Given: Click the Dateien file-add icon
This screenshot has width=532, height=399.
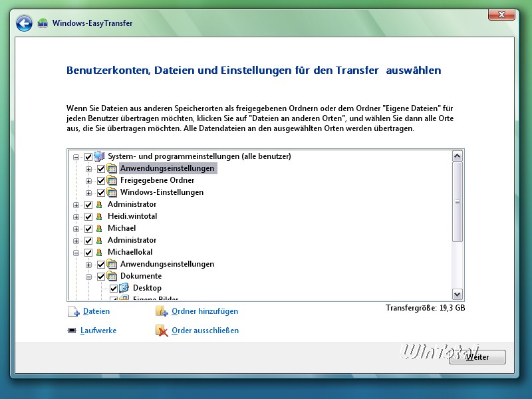Looking at the screenshot, I should [x=74, y=311].
